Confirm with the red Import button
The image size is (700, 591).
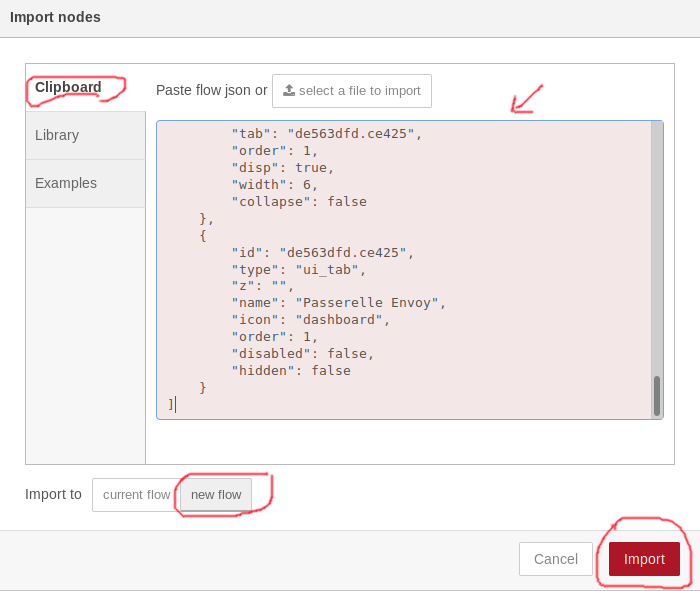click(x=644, y=559)
